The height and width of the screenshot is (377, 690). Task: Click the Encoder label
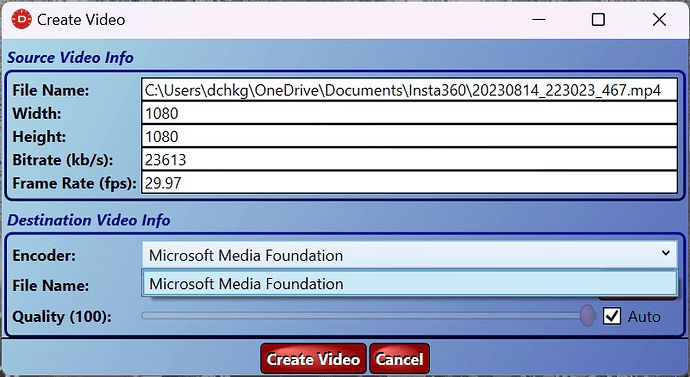(44, 256)
